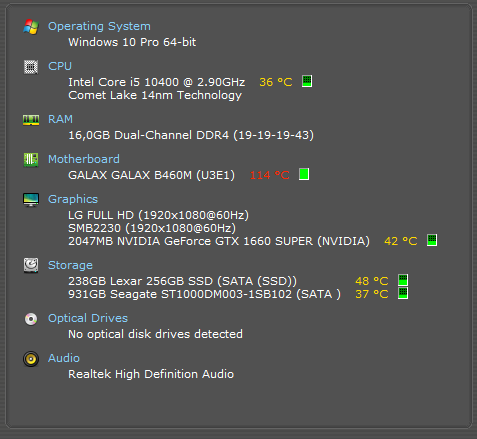Image resolution: width=477 pixels, height=439 pixels.
Task: Open the CPU section heading
Action: tap(60, 66)
